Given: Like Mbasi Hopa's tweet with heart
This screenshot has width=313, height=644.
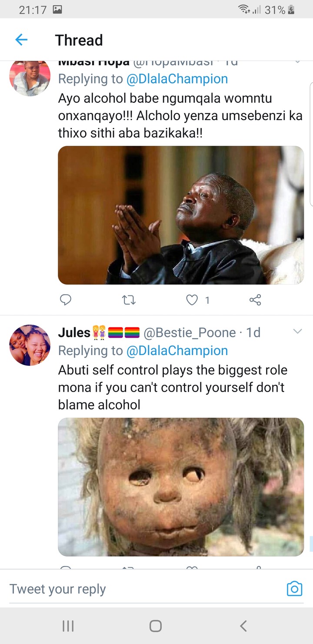Looking at the screenshot, I should click(x=192, y=299).
